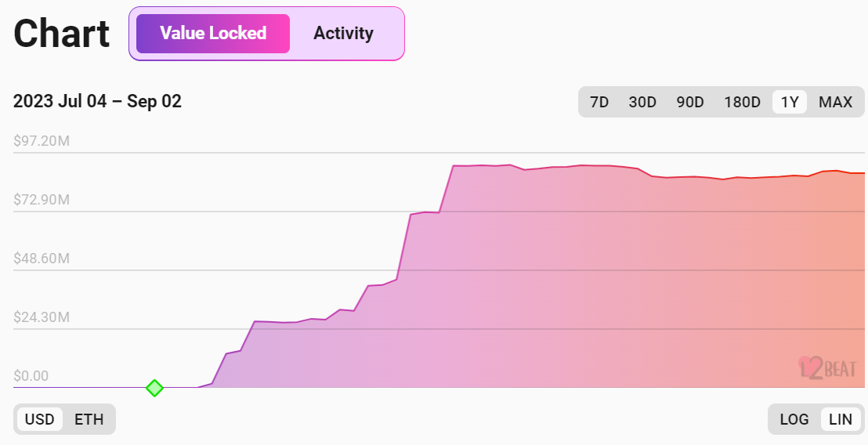Select the 7D time range
The image size is (868, 445).
pyautogui.click(x=599, y=103)
